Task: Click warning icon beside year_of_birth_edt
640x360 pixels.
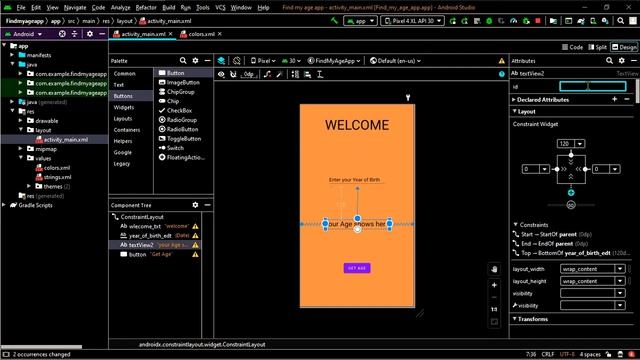Action: tap(196, 236)
